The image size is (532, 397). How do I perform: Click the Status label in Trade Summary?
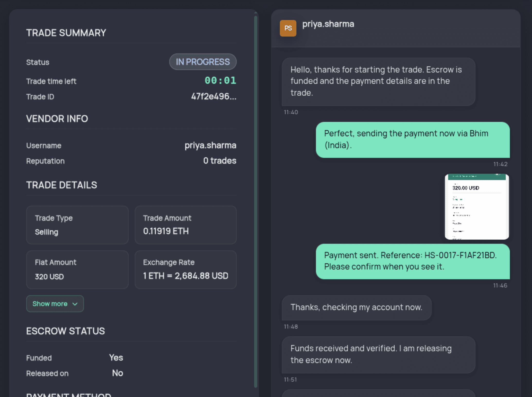(38, 62)
